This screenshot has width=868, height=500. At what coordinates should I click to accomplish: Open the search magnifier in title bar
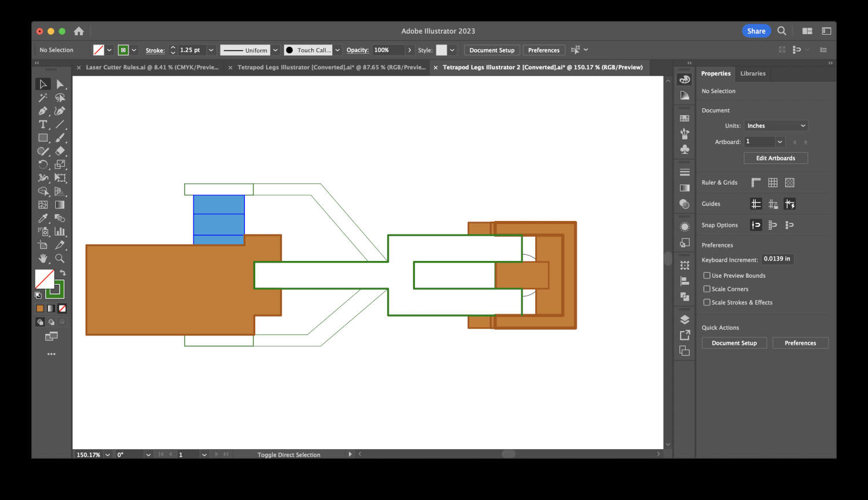(x=782, y=31)
